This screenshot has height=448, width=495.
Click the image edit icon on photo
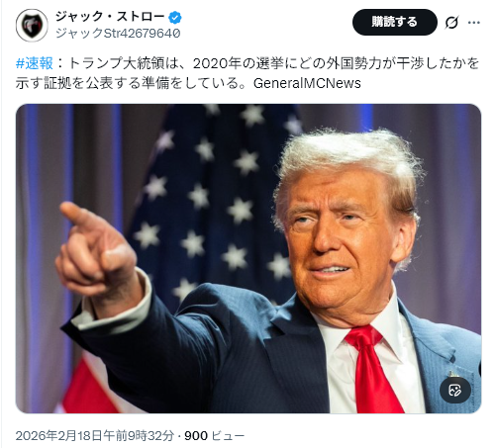coord(455,391)
